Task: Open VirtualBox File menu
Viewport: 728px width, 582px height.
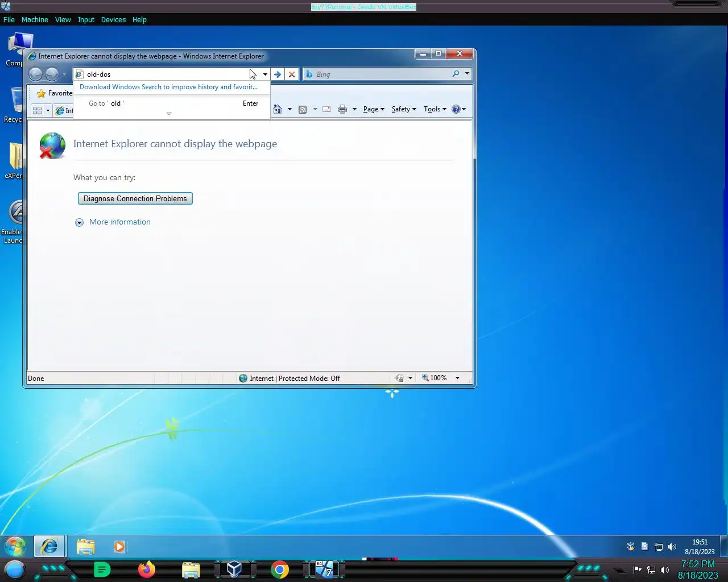Action: 9,19
